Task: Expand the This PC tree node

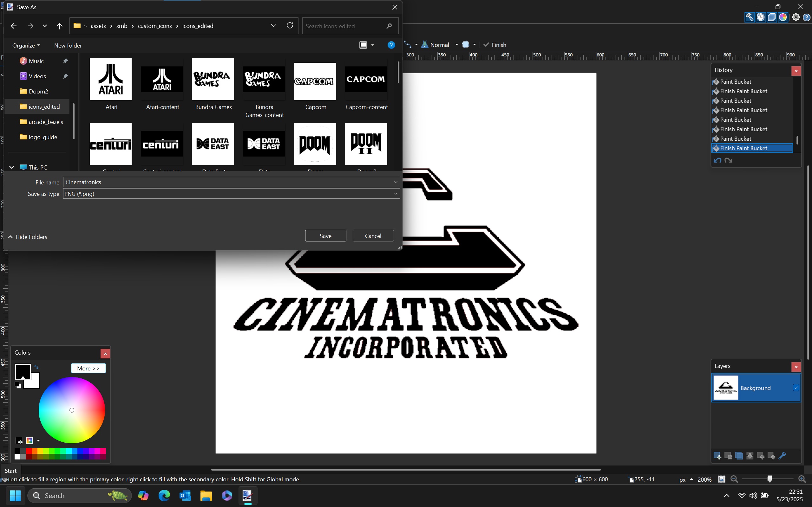Action: [12, 167]
